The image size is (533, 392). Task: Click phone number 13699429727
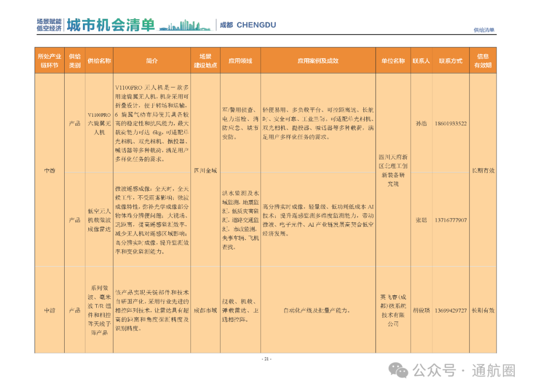coord(451,310)
